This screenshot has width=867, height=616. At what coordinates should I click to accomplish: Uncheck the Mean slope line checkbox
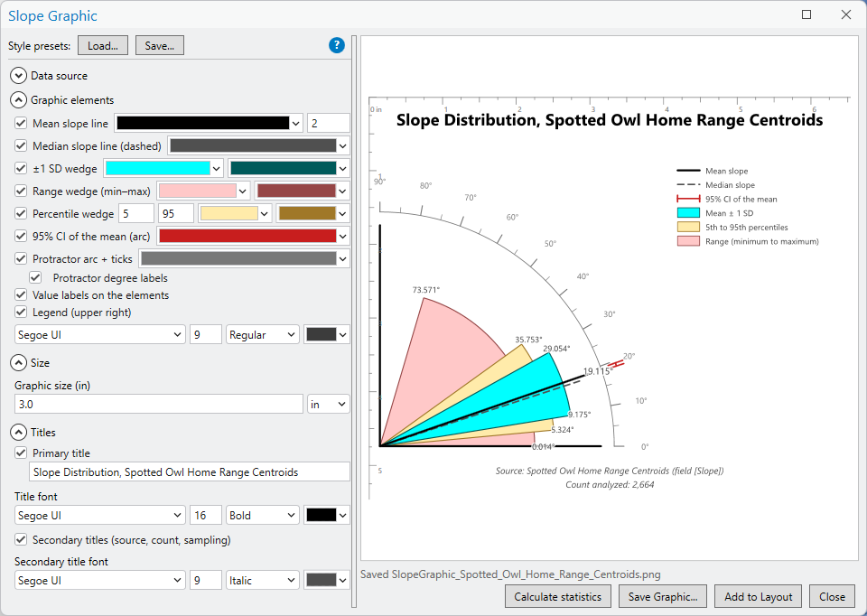coord(21,124)
